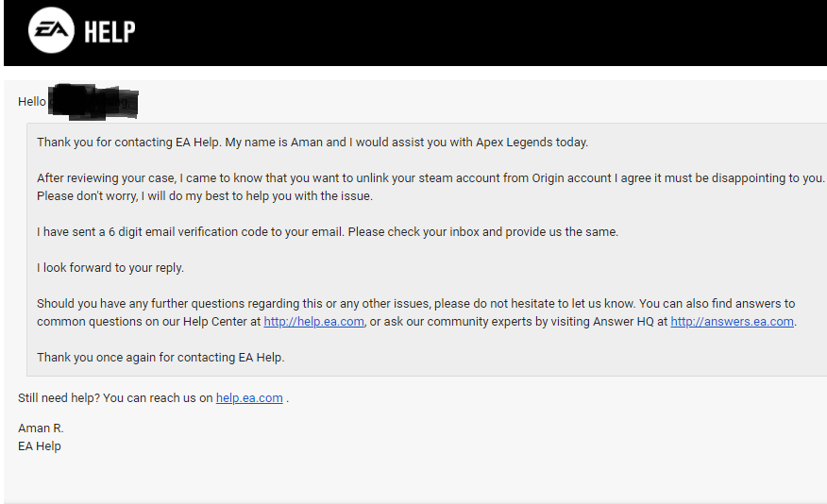Viewport: 827px width, 504px height.
Task: Click the "Aman R." signature name
Action: click(41, 428)
